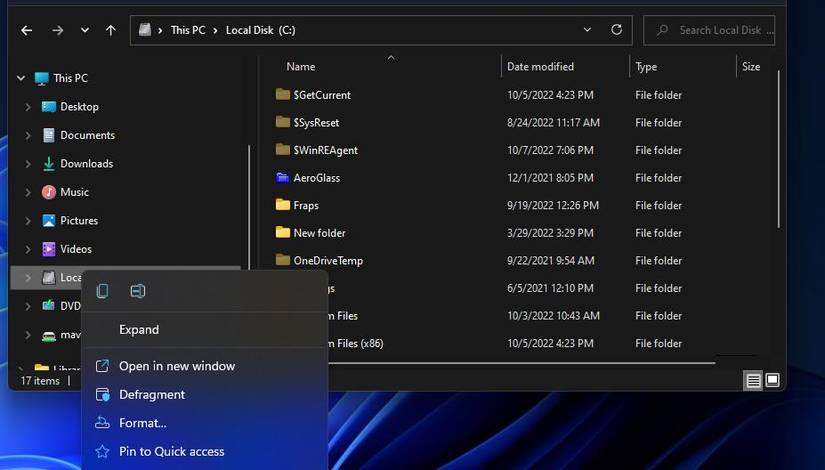825x470 pixels.
Task: Select the New folder icon
Action: 283,232
